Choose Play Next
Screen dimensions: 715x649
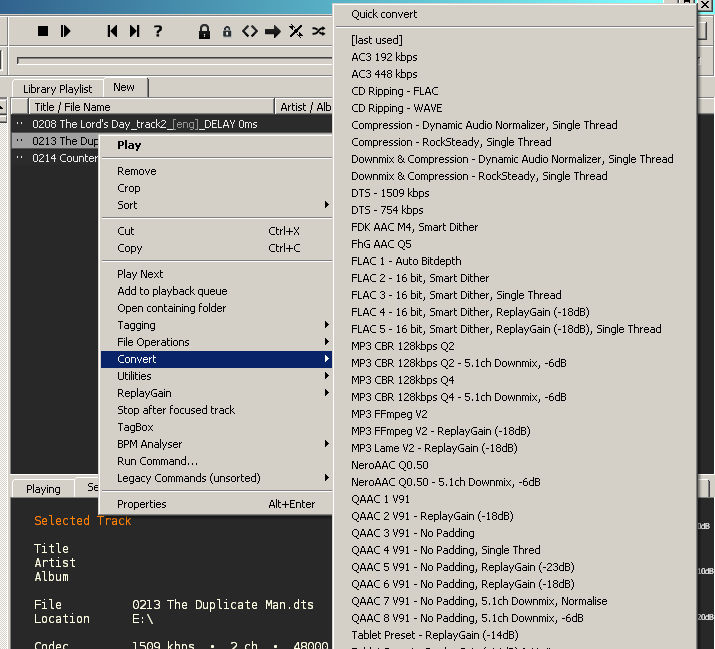tap(216, 274)
